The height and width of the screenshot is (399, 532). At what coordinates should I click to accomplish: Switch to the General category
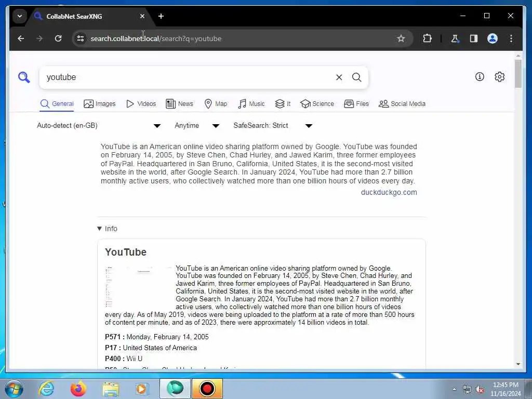coord(57,104)
